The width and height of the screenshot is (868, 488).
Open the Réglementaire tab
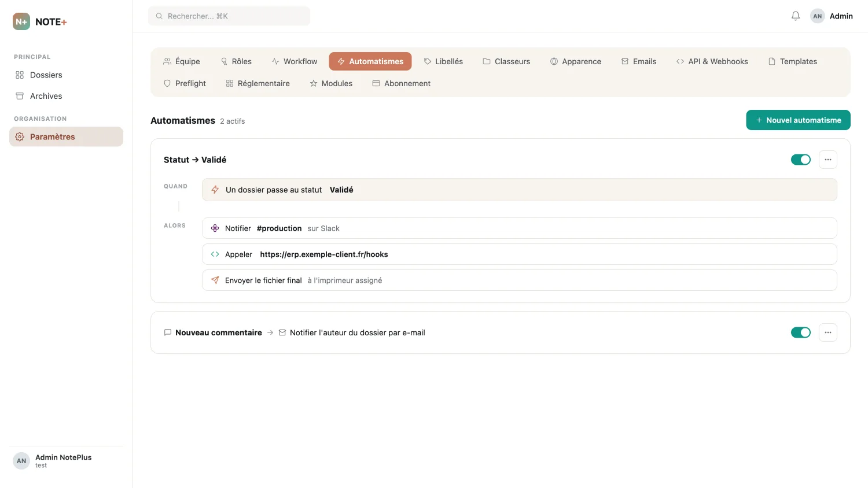click(x=258, y=83)
